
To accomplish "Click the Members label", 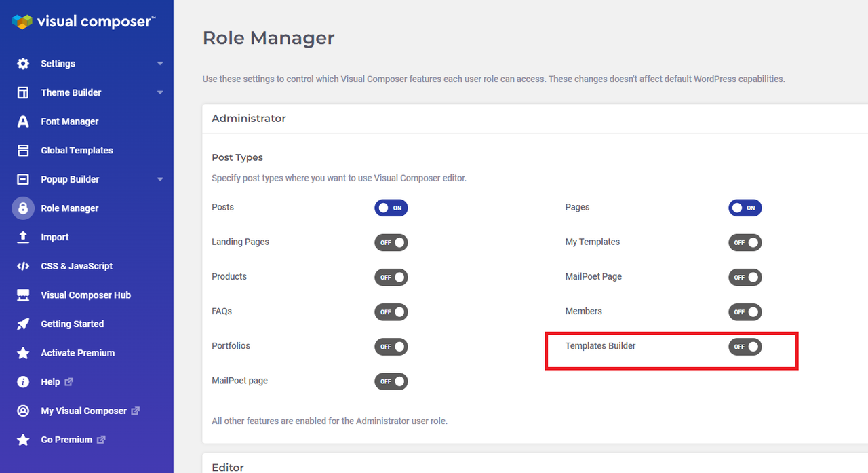I will pyautogui.click(x=584, y=311).
